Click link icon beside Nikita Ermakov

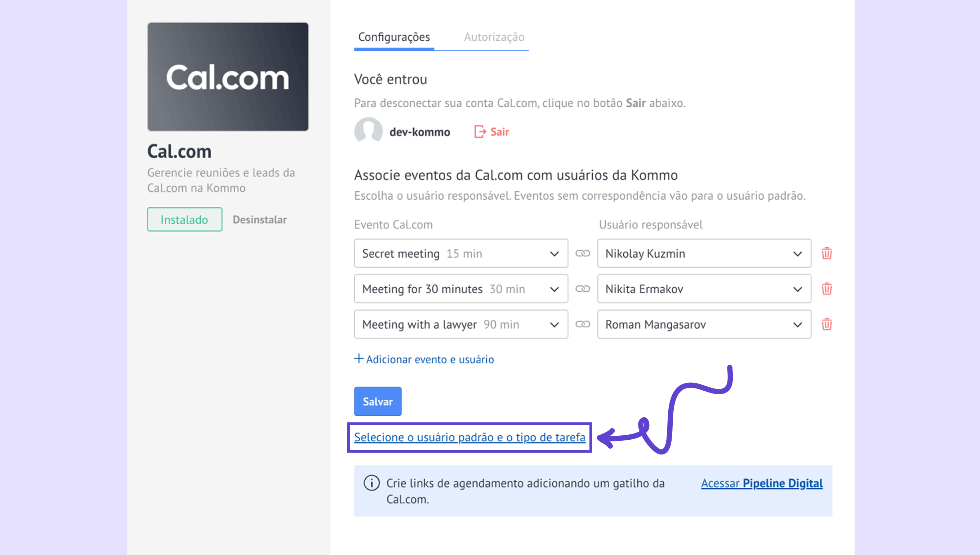click(583, 289)
